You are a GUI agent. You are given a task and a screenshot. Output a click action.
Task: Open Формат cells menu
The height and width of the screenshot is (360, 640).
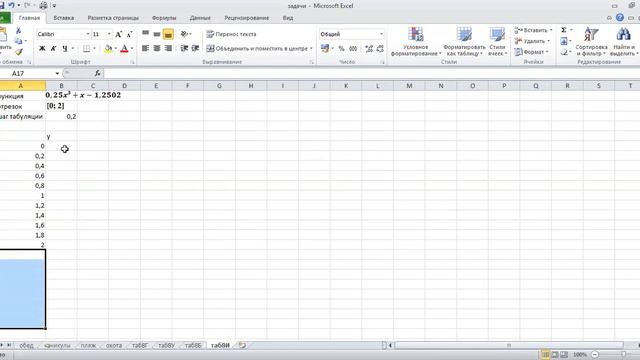(x=531, y=52)
